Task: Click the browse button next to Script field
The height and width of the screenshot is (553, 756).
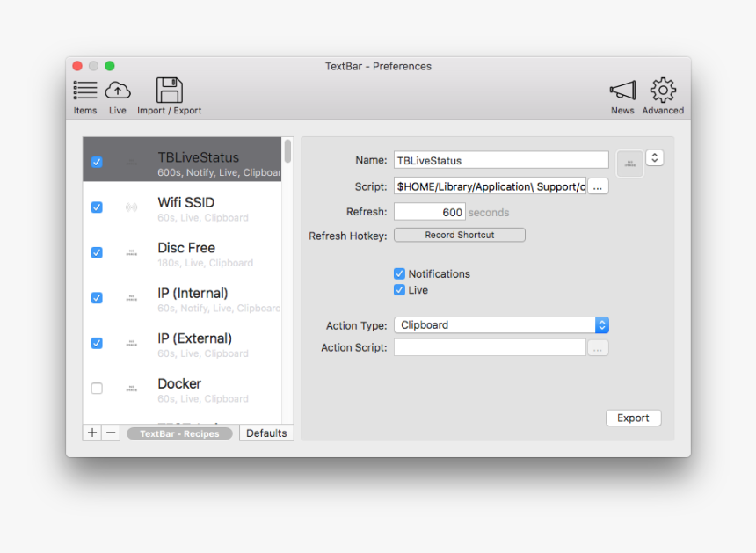Action: [x=597, y=186]
